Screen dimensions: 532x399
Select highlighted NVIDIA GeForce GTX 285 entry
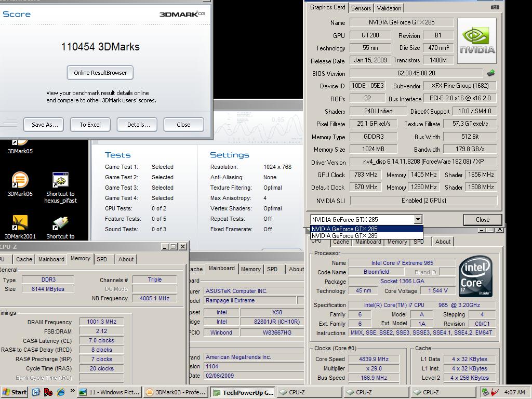point(366,229)
